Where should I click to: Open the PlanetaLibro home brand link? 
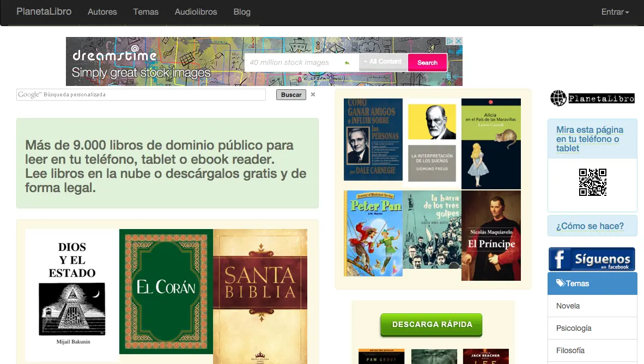[x=44, y=11]
